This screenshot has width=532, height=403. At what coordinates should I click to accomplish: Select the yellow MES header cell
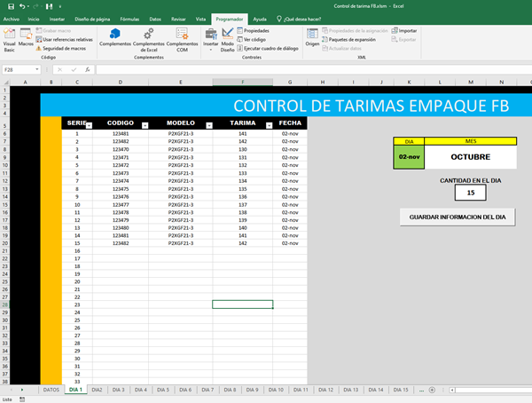[471, 141]
